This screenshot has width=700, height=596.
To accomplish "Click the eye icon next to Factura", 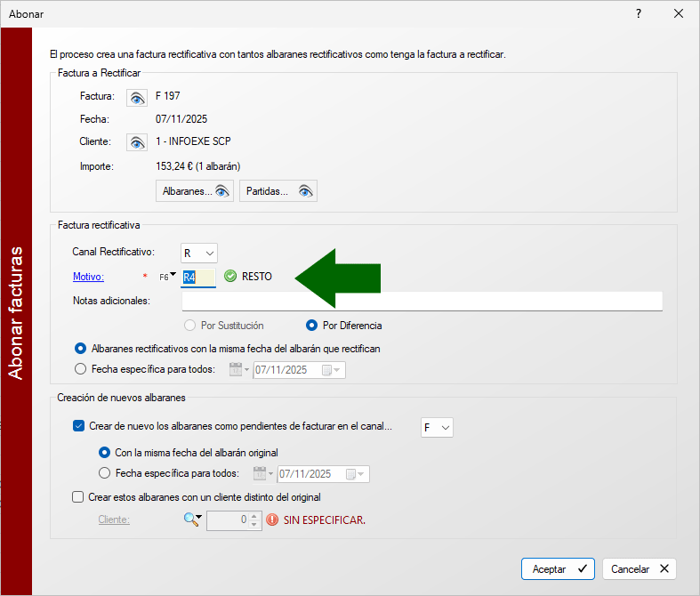I will coord(136,97).
